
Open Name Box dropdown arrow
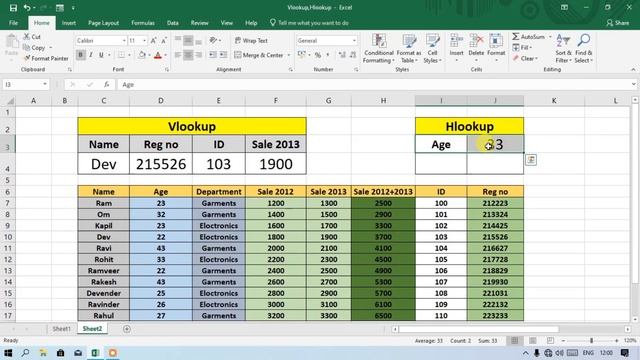point(44,84)
